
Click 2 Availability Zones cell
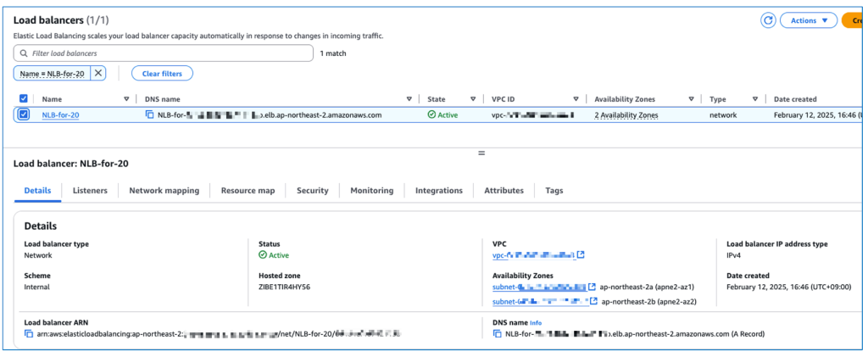pos(626,115)
